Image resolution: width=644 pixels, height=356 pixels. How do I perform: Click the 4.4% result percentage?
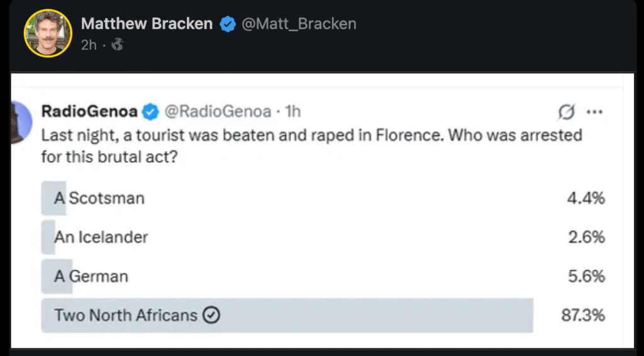[x=586, y=198]
